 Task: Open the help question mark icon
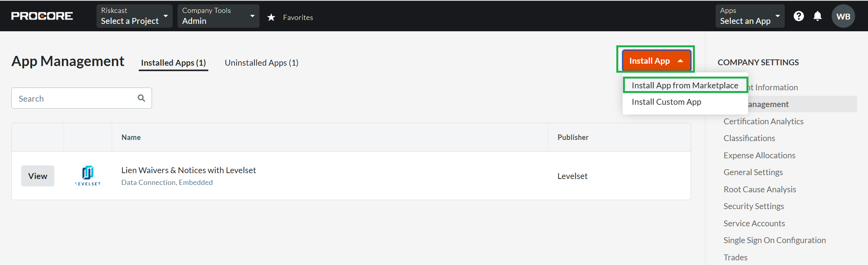[798, 16]
